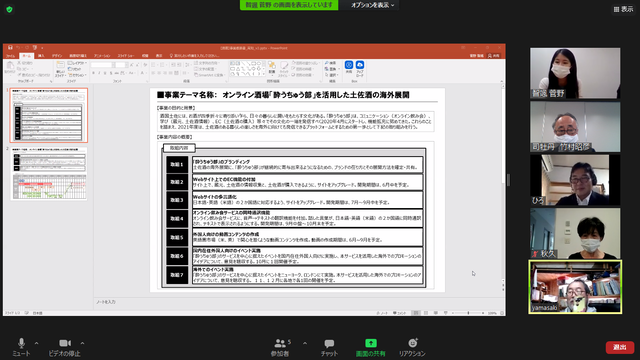This screenshot has height=360, width=640.
Task: Select the masked woman's video tile
Action: tap(575, 73)
